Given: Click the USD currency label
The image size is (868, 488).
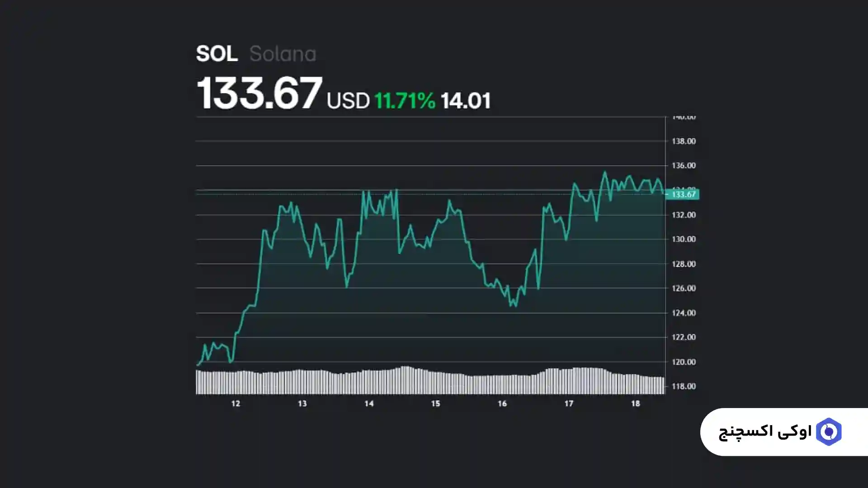Looking at the screenshot, I should [348, 100].
